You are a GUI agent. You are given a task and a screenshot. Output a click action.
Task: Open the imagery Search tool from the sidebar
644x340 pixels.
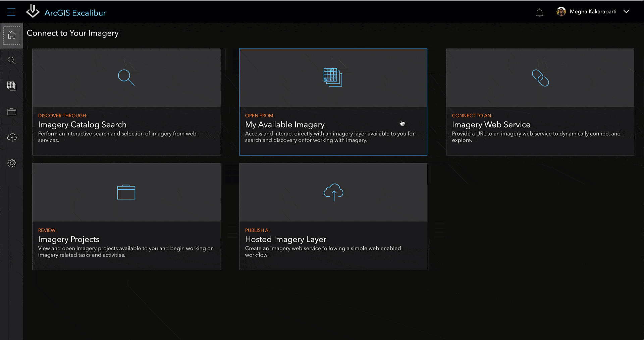(12, 60)
